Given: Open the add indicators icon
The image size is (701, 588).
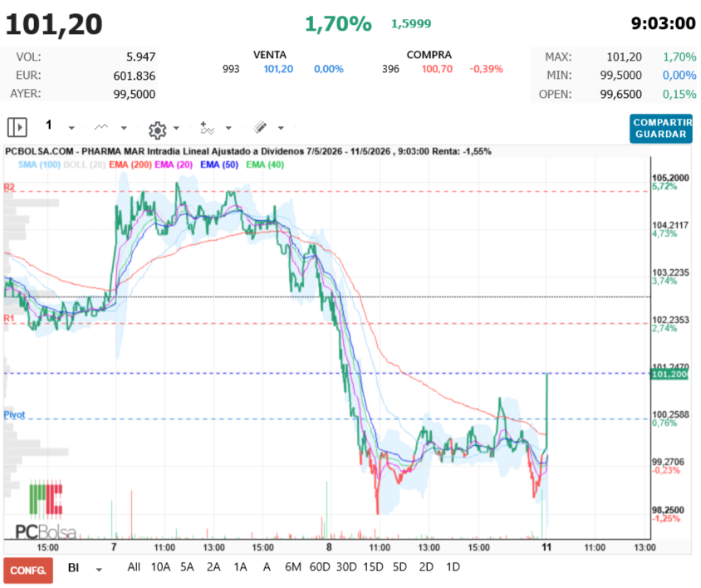Looking at the screenshot, I should [207, 129].
